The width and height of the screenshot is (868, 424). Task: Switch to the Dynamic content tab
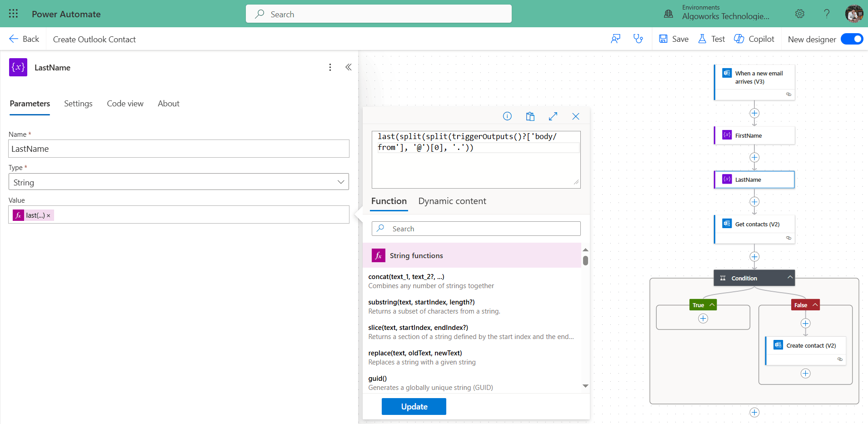coord(452,201)
